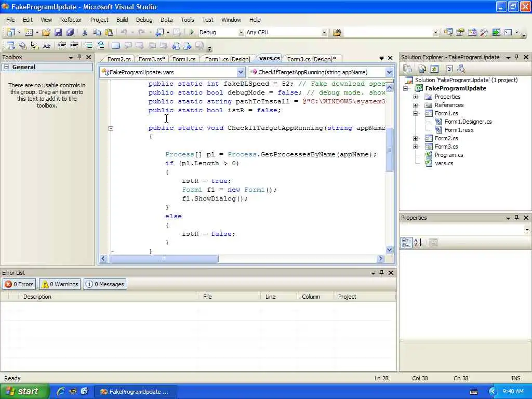The image size is (532, 399).
Task: Click the FakeProgramUpdate taskbar button
Action: pos(136,392)
